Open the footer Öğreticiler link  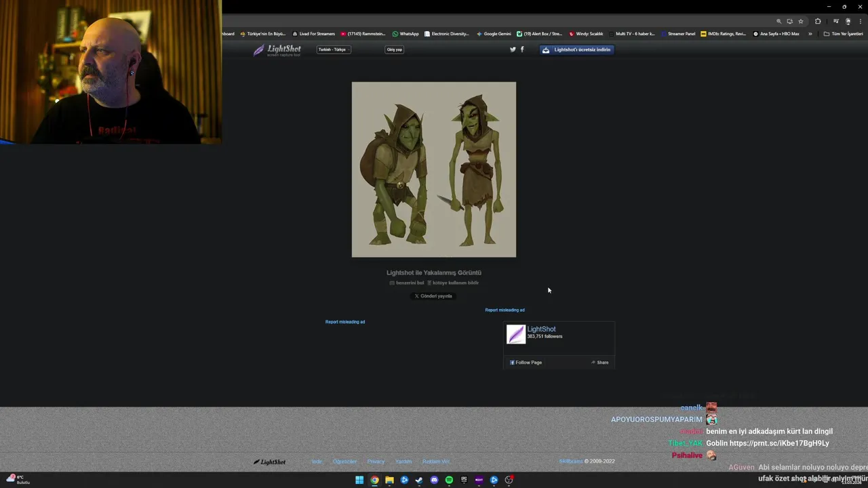click(344, 462)
